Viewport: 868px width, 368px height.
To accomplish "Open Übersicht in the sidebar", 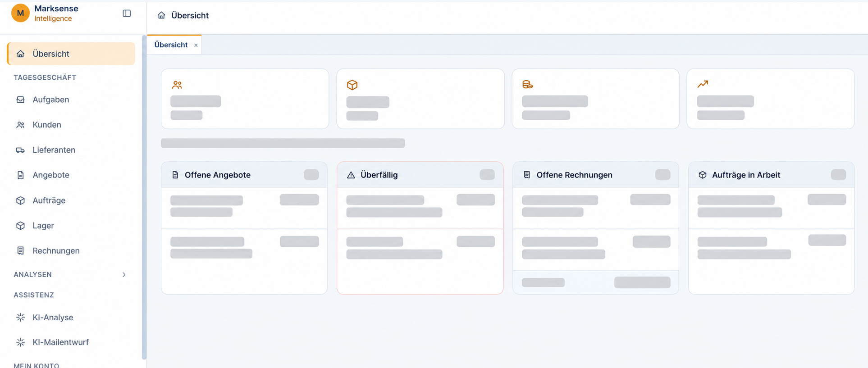I will tap(71, 54).
